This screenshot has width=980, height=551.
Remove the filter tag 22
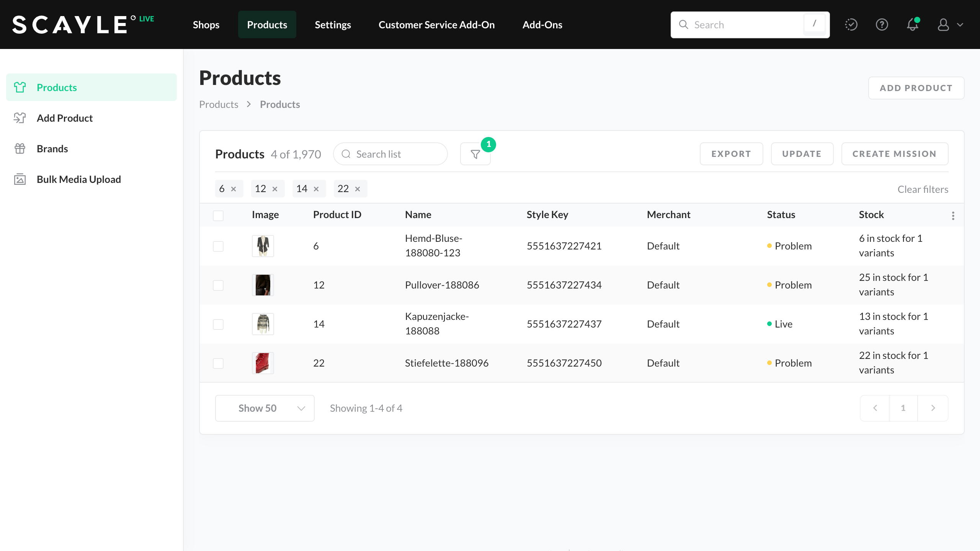click(x=358, y=189)
